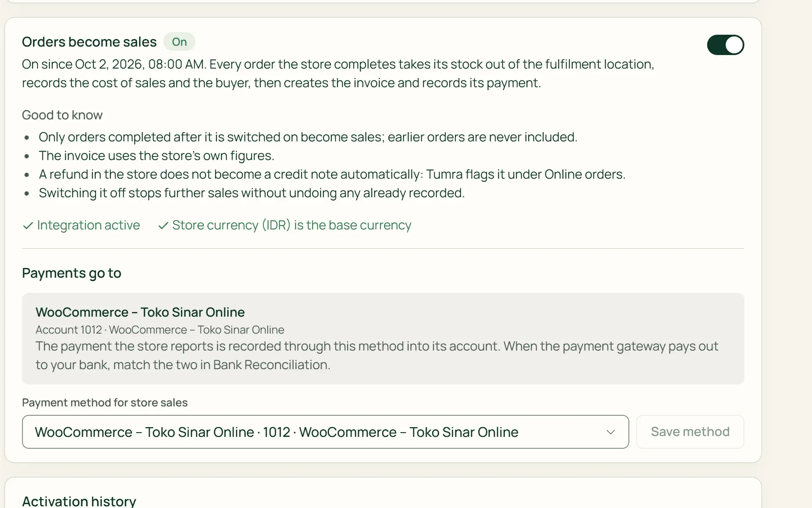
Task: Click the On status badge
Action: coord(179,42)
